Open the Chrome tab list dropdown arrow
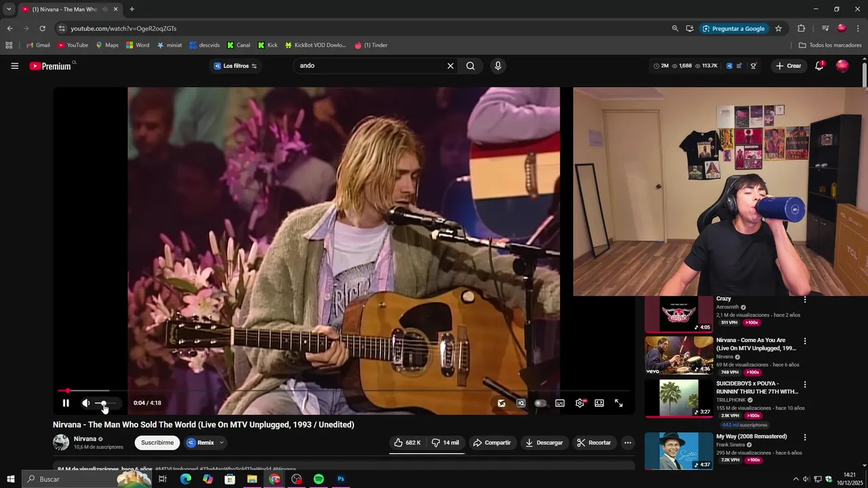Image resolution: width=868 pixels, height=488 pixels. [9, 9]
